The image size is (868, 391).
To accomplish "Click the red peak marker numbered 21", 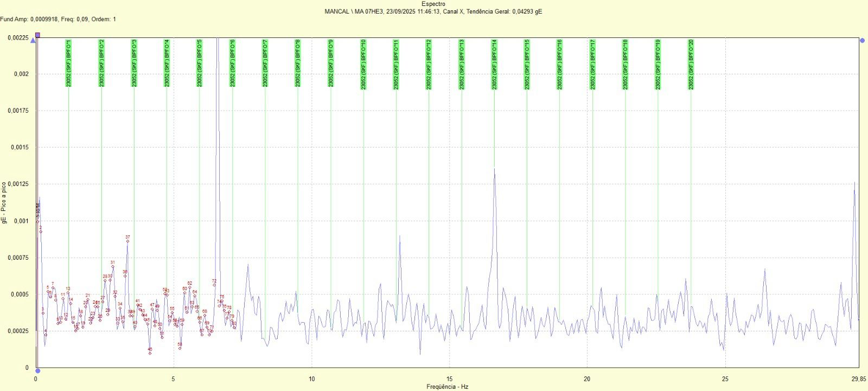I will 87,300.
